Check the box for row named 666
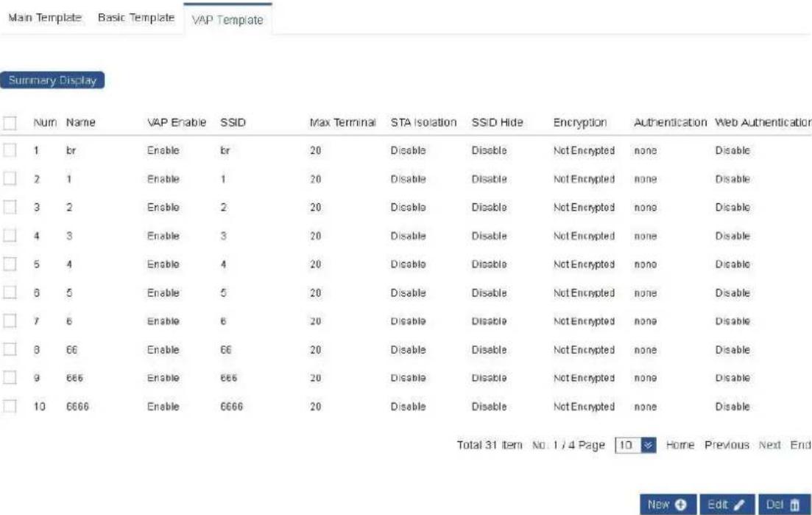Viewport: 812px width, 515px height. [x=10, y=378]
